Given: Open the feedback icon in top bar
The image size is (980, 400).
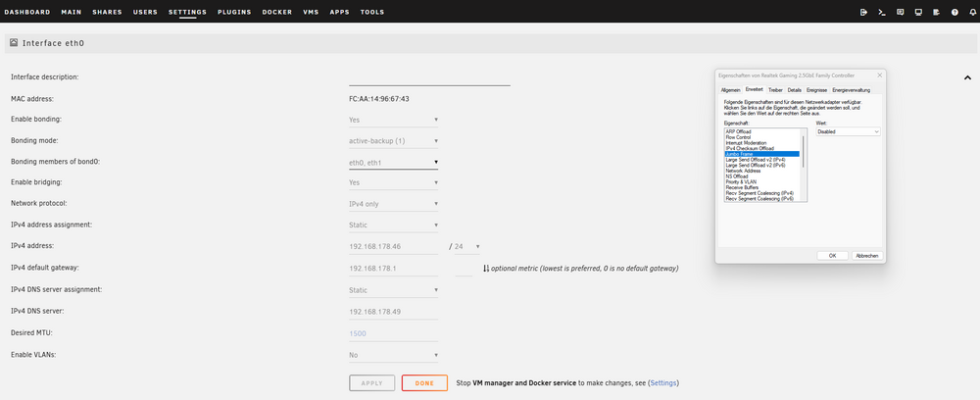Looking at the screenshot, I should coord(900,12).
